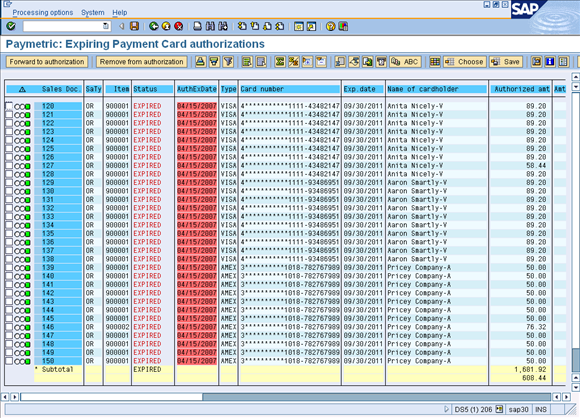The height and width of the screenshot is (418, 580).
Task: Click the Save layout button
Action: (506, 62)
